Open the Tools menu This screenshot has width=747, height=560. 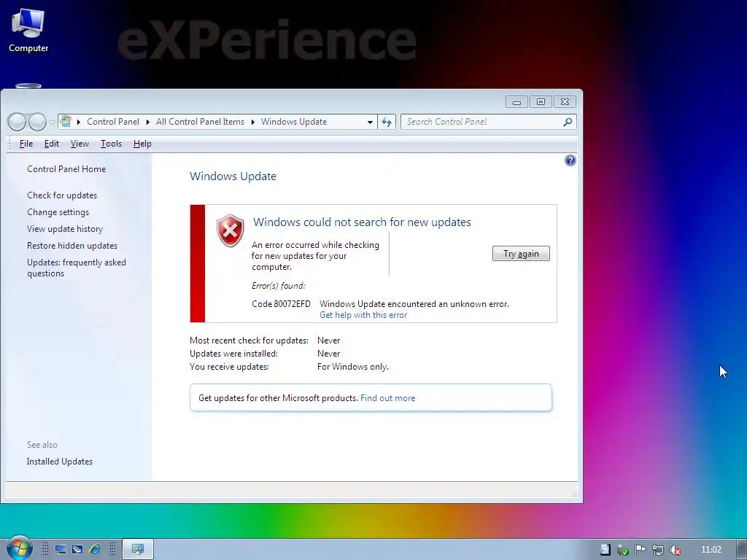111,144
